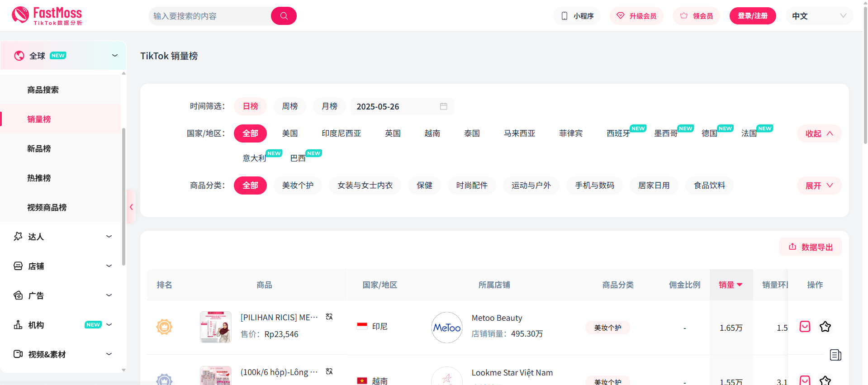Select the 周榜 time filter
This screenshot has height=385, width=868.
290,106
